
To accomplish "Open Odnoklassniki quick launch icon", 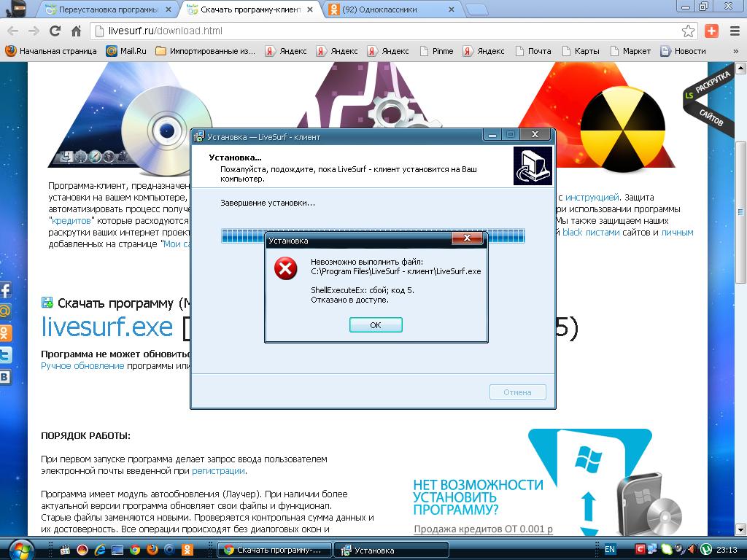I will 187,550.
